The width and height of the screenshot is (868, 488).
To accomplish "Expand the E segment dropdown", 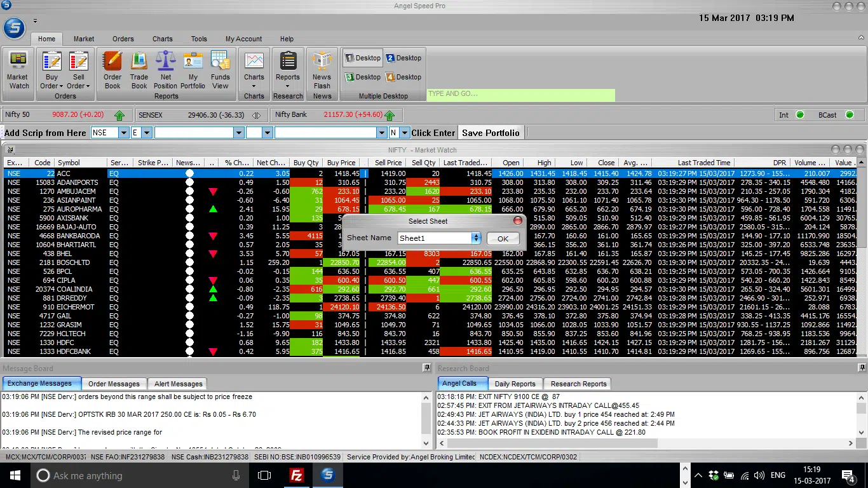I will point(147,133).
